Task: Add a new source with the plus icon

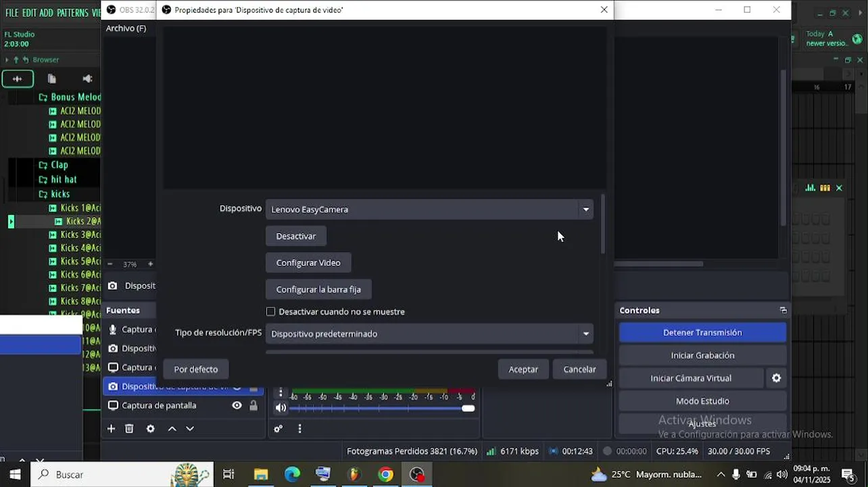Action: (x=112, y=429)
